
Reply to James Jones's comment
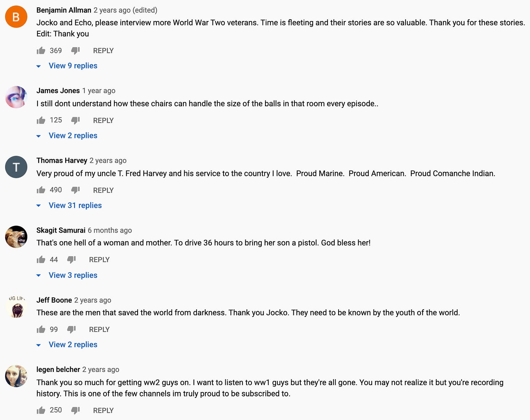103,120
